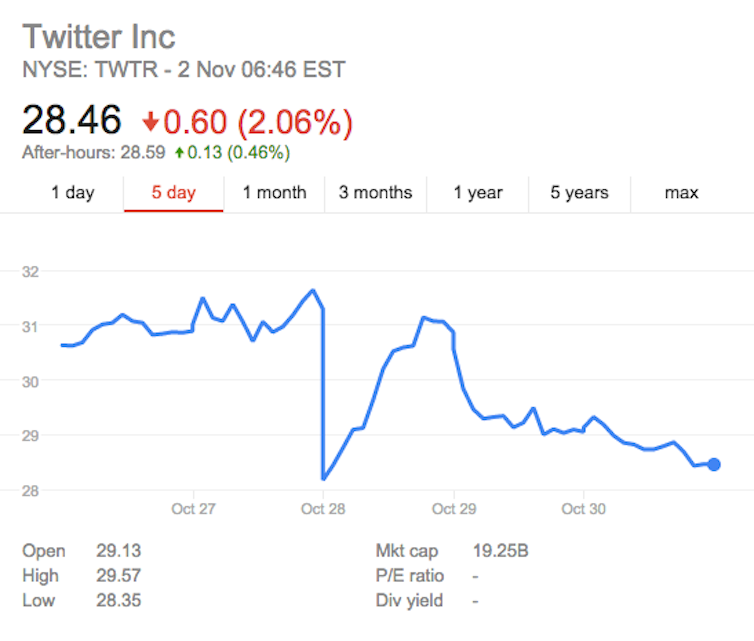Click the Twitter Inc title
The height and width of the screenshot is (641, 754).
click(x=99, y=37)
